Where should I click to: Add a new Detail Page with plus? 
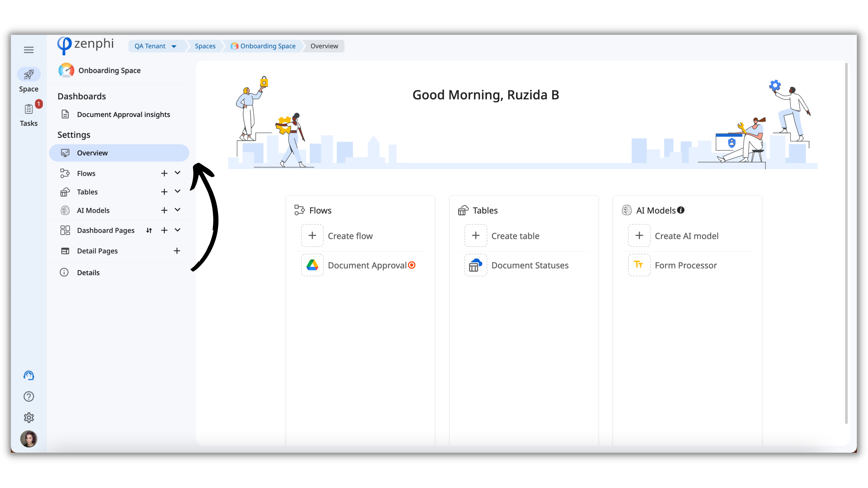point(177,251)
